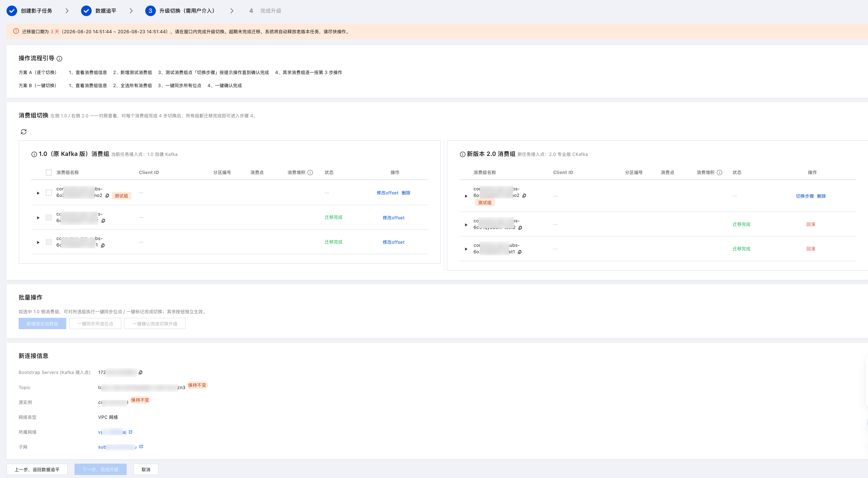Expand the 2.0 测试组 consumer group row
Viewport: 868px width, 478px height.
466,196
